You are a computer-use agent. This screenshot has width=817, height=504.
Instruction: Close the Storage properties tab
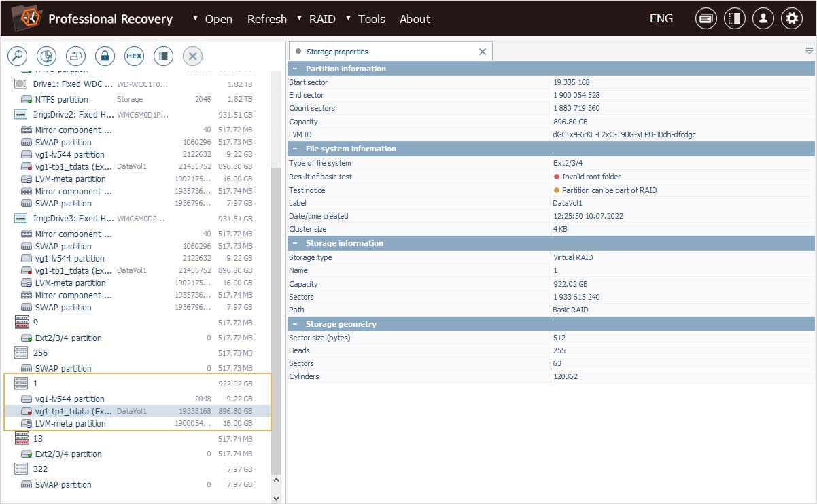[x=483, y=52]
